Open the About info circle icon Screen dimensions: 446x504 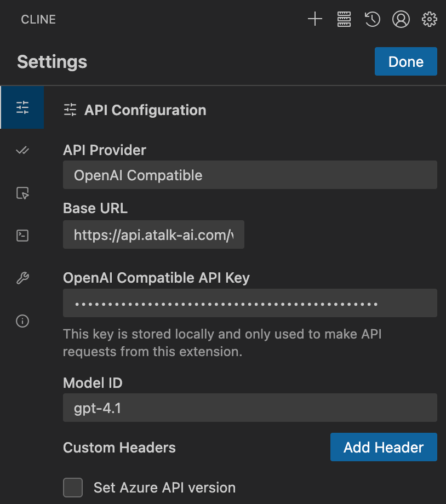point(22,321)
